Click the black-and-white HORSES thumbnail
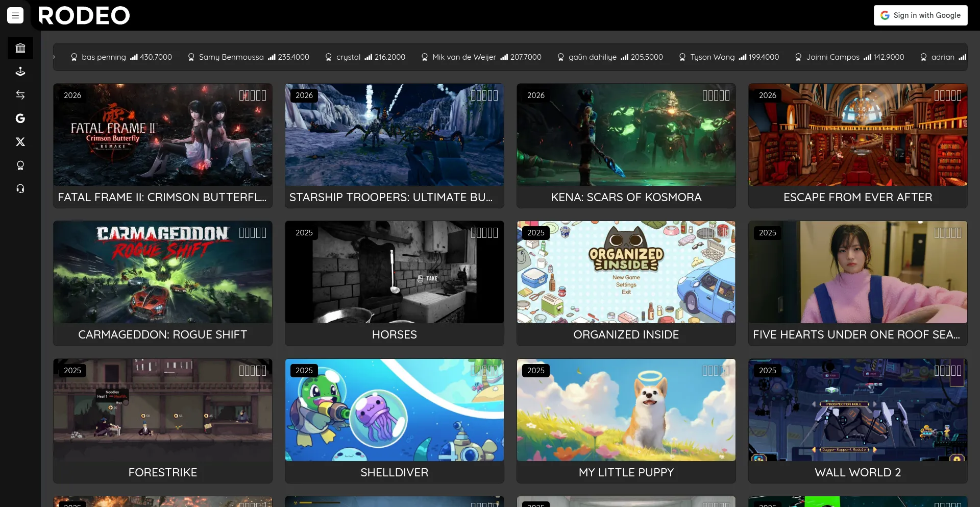This screenshot has width=980, height=507. coord(395,272)
